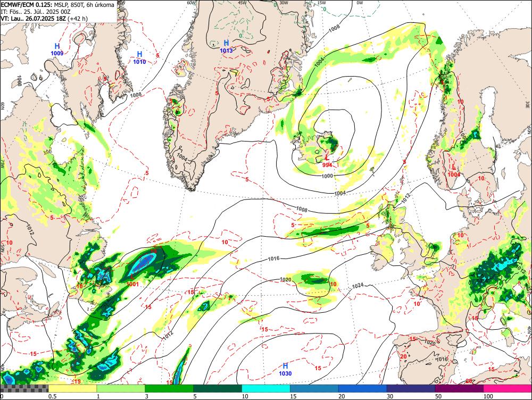Click the dark navy 30–50 legend swatch
532x400 pixels.
tap(411, 388)
